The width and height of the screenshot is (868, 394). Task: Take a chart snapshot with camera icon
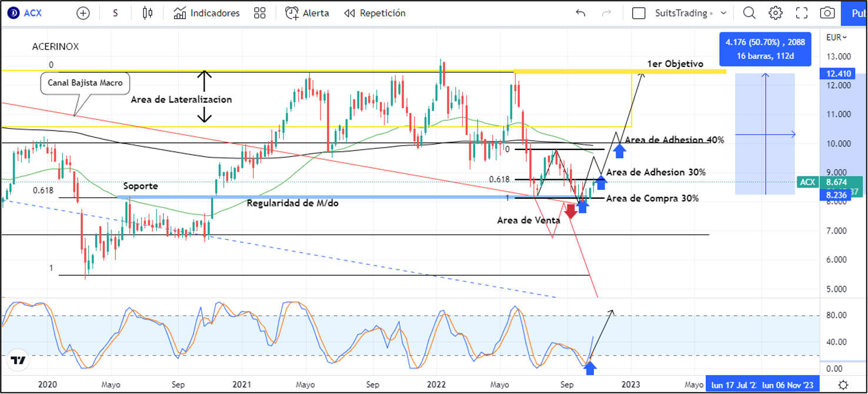coord(827,13)
